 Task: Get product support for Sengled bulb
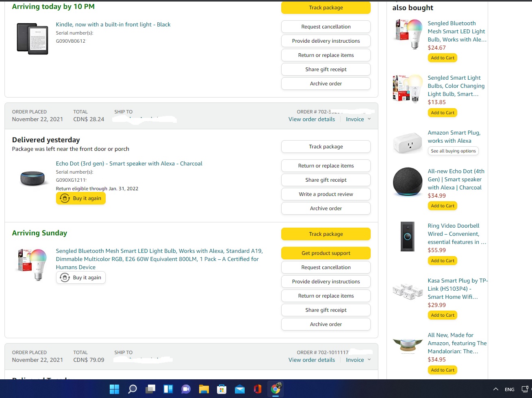coord(326,253)
